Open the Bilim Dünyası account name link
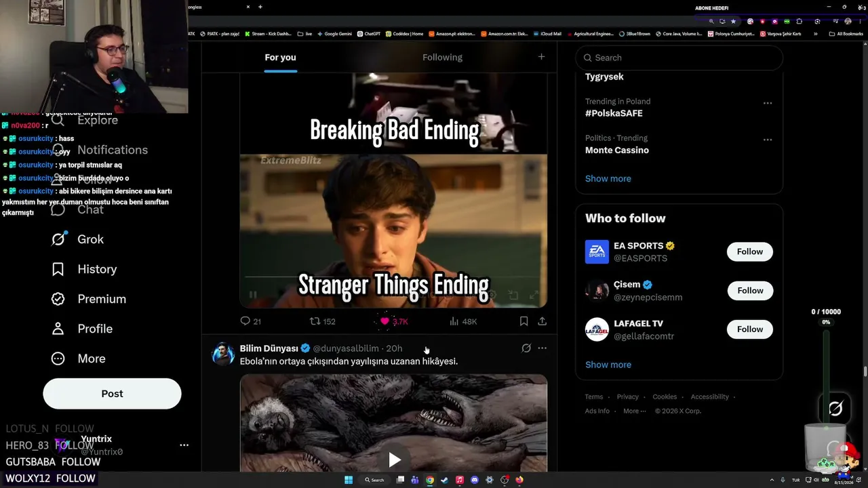Image resolution: width=868 pixels, height=488 pixels. tap(269, 348)
